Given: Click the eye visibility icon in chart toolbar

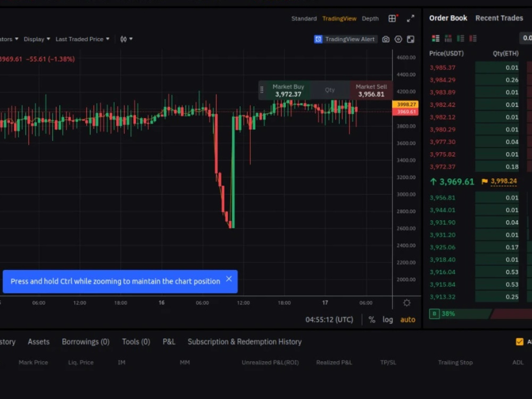Looking at the screenshot, I should click(398, 39).
